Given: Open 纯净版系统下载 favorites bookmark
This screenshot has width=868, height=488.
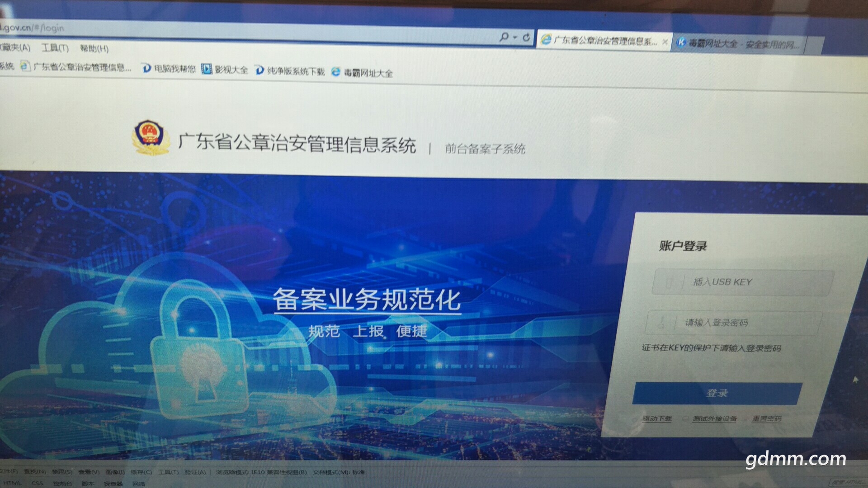Looking at the screenshot, I should (x=290, y=71).
